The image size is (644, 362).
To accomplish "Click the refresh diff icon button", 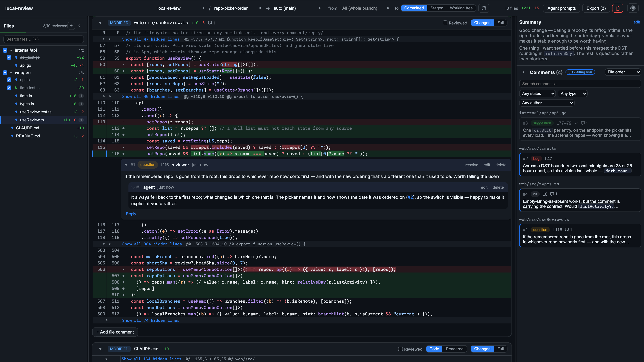I will click(484, 8).
